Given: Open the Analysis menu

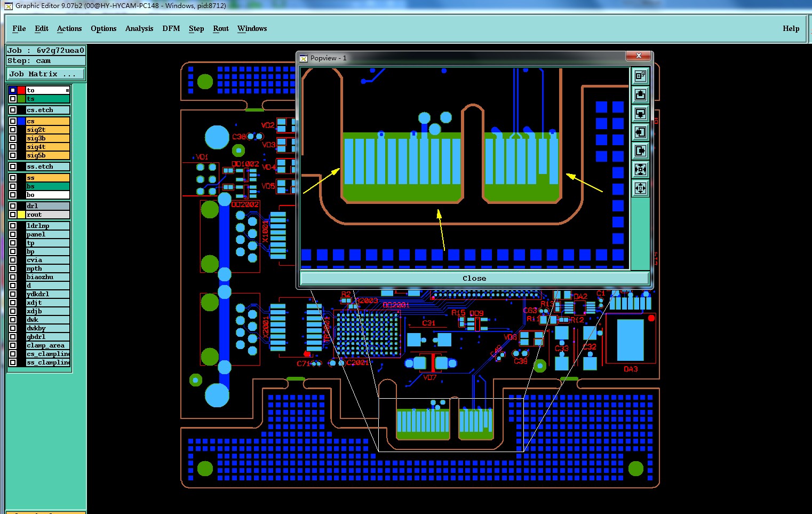Looking at the screenshot, I should (x=139, y=28).
